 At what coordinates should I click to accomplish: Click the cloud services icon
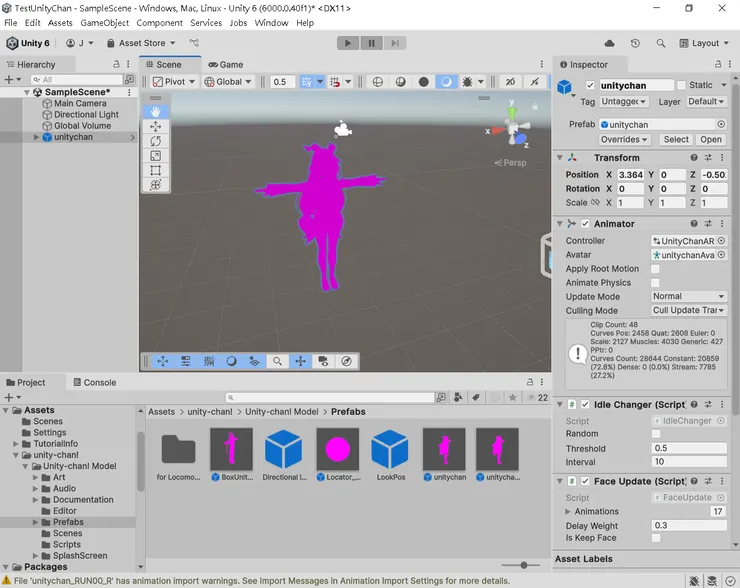coord(610,43)
